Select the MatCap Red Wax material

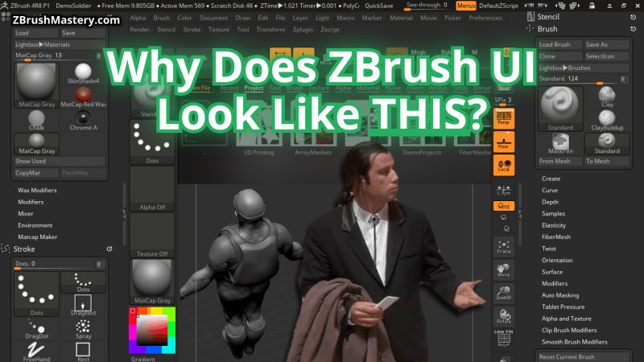click(x=81, y=97)
